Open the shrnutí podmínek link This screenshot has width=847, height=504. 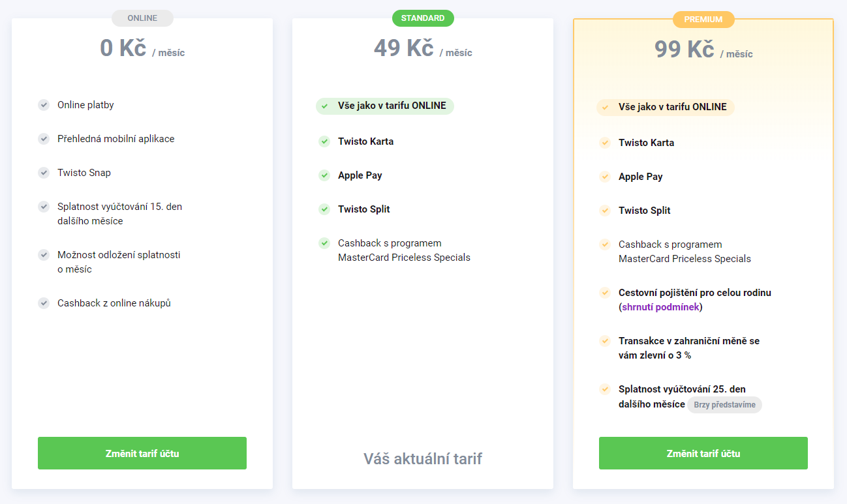pyautogui.click(x=660, y=307)
